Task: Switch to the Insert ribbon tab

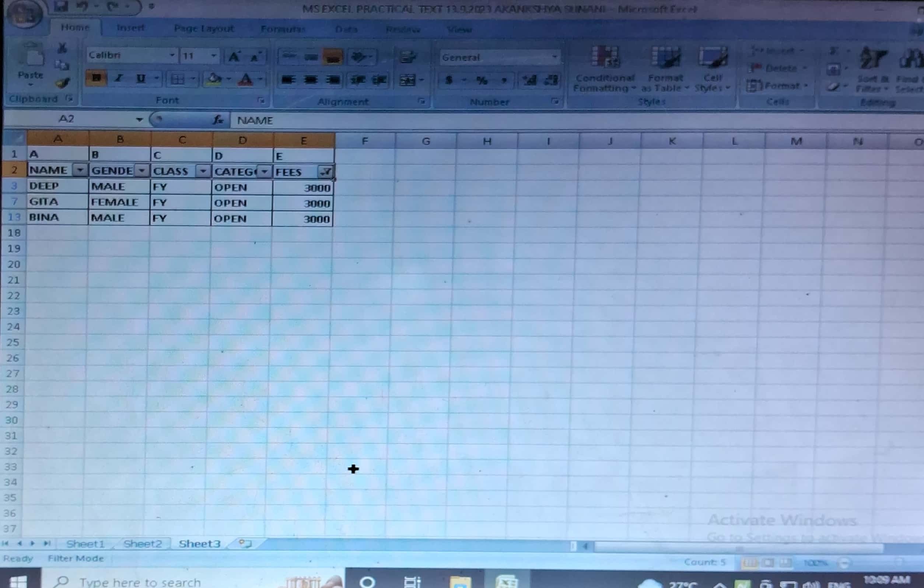Action: [x=130, y=28]
